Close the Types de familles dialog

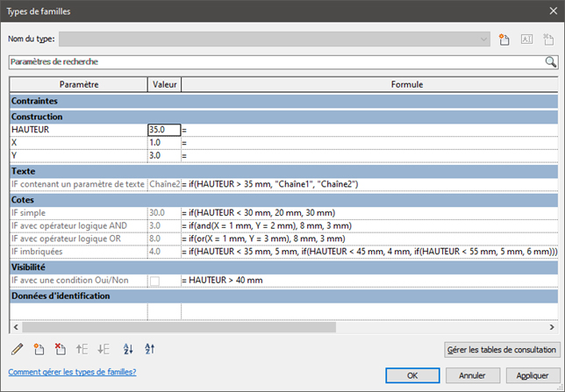pos(554,11)
